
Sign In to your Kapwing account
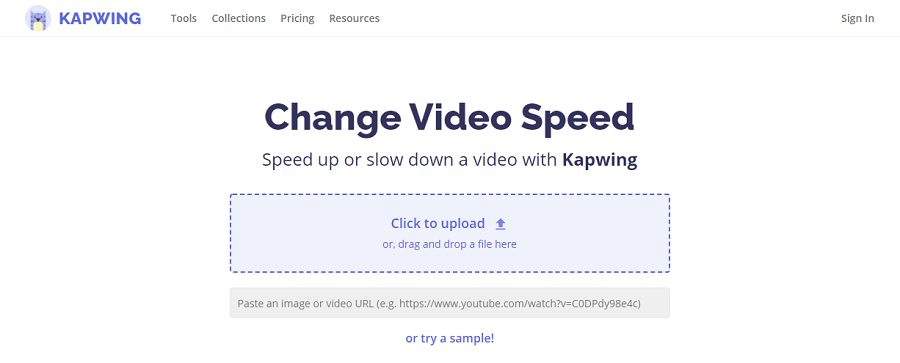tap(858, 18)
